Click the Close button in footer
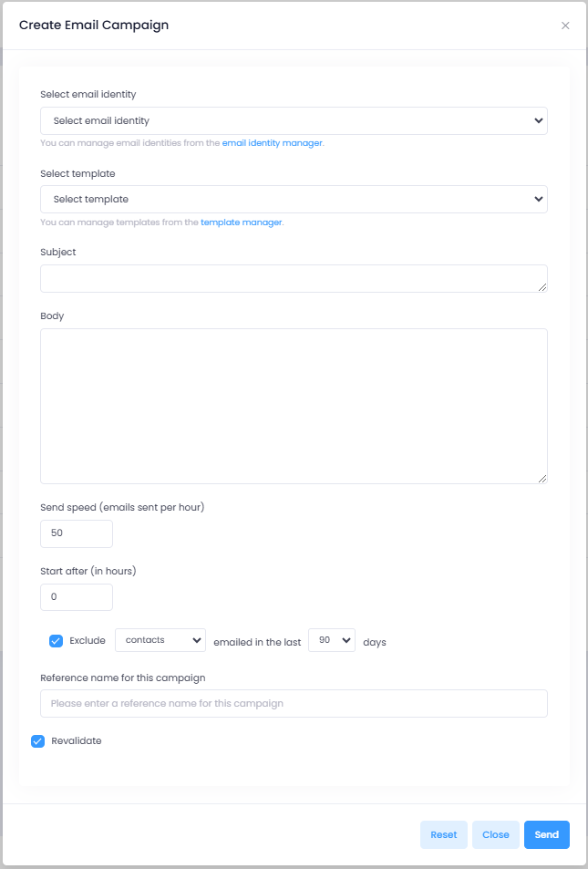The width and height of the screenshot is (588, 869). [x=495, y=834]
